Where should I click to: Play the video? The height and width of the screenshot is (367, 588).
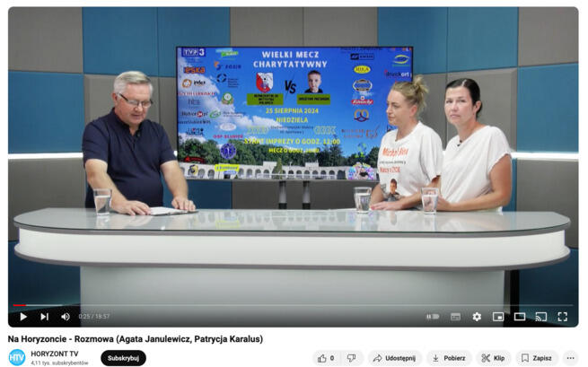pyautogui.click(x=23, y=317)
